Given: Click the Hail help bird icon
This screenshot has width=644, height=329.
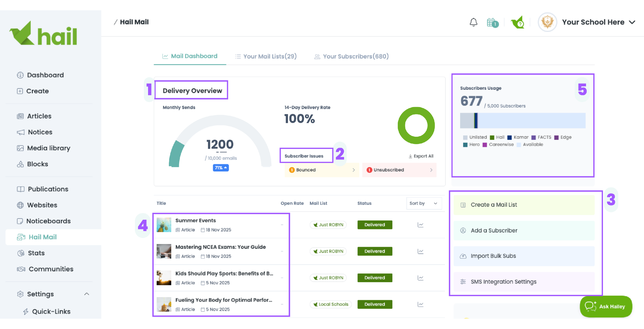Looking at the screenshot, I should pyautogui.click(x=518, y=23).
